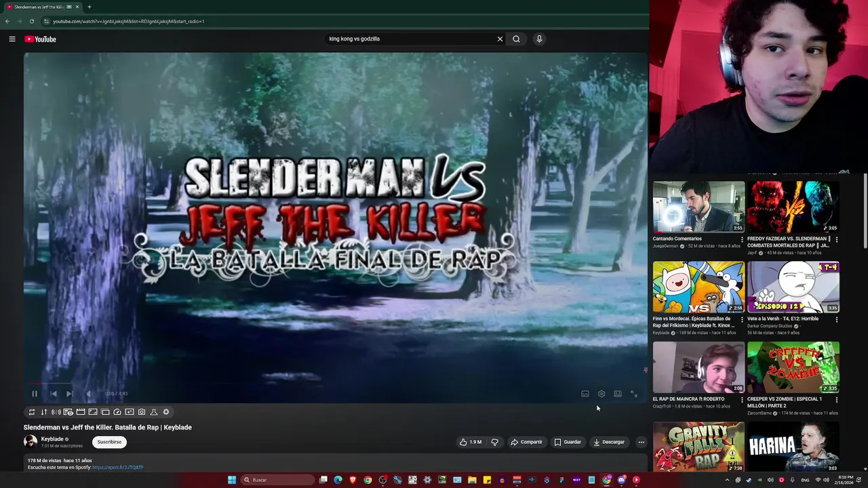Open options for Vete a la Versh video
This screenshot has height=488, width=868.
coord(836,319)
